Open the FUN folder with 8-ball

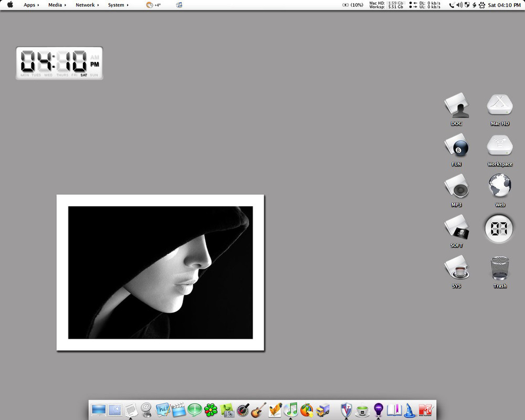click(x=456, y=150)
